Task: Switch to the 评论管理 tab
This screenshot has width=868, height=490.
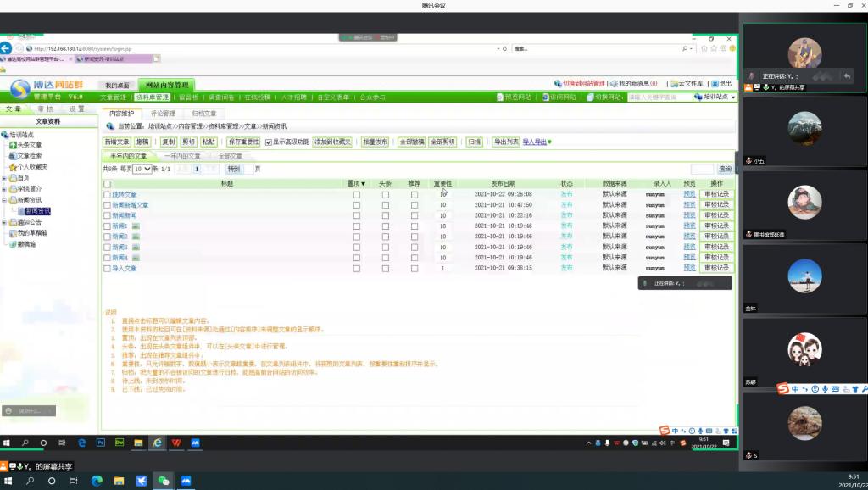Action: tap(163, 114)
